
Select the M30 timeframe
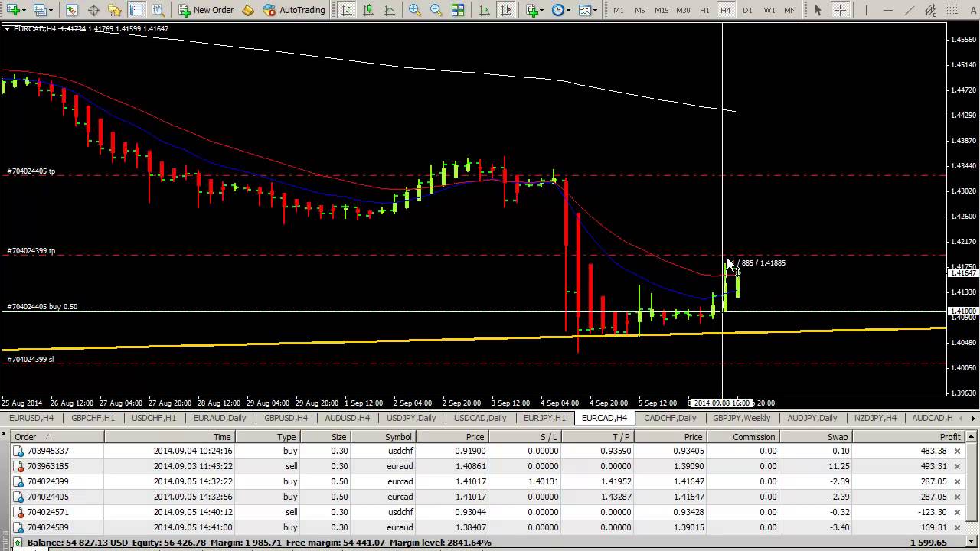(683, 10)
